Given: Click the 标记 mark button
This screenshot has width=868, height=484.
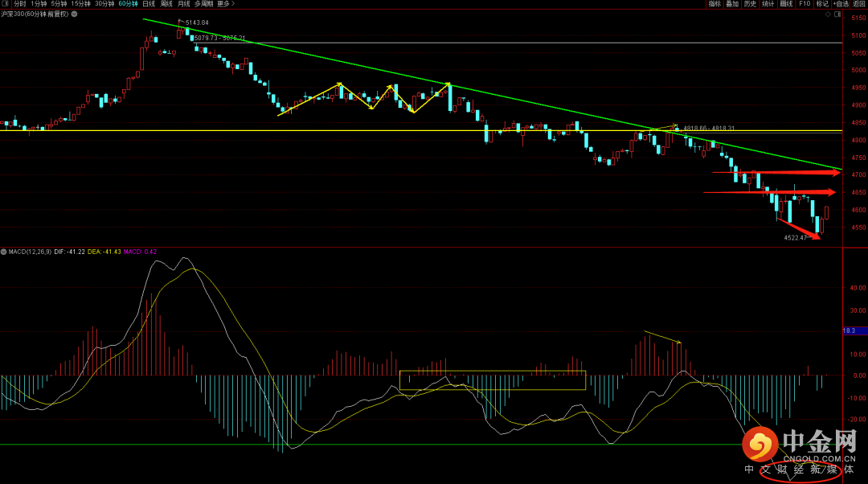Looking at the screenshot, I should [821, 4].
